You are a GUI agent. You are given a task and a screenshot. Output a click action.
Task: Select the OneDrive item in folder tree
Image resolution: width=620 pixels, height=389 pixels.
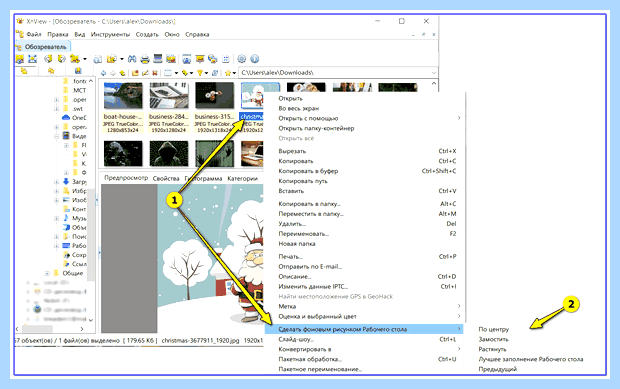(74, 118)
